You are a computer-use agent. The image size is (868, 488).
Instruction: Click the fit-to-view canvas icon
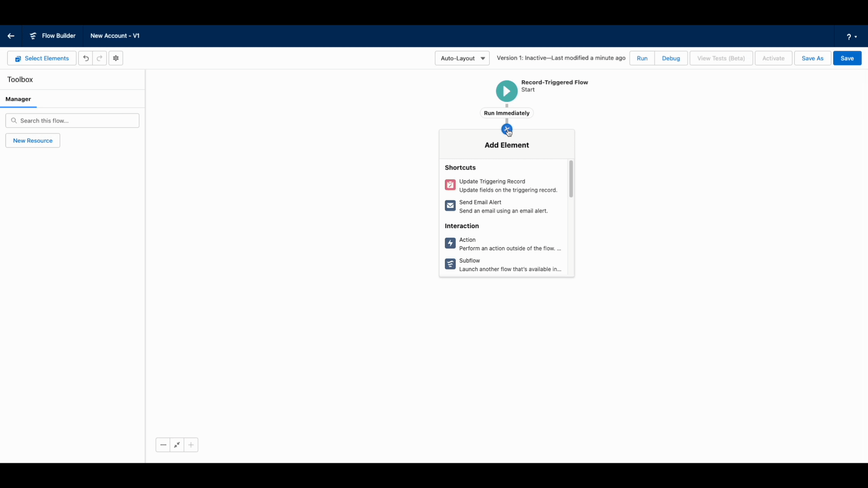pos(177,445)
